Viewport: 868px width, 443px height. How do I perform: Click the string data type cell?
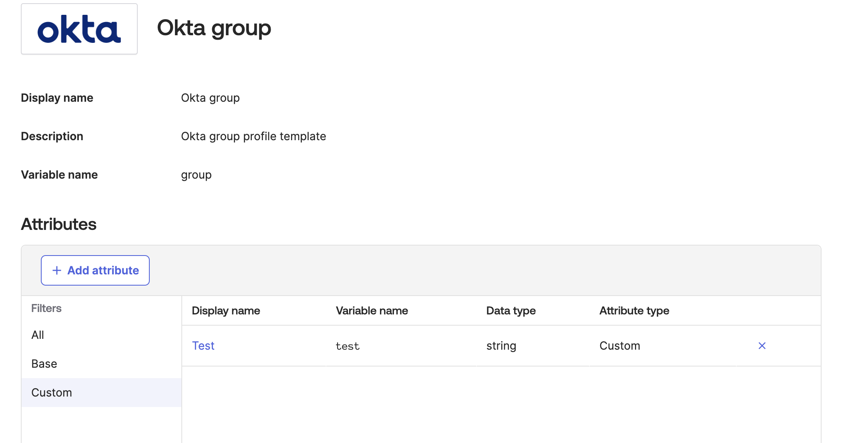[x=501, y=346]
